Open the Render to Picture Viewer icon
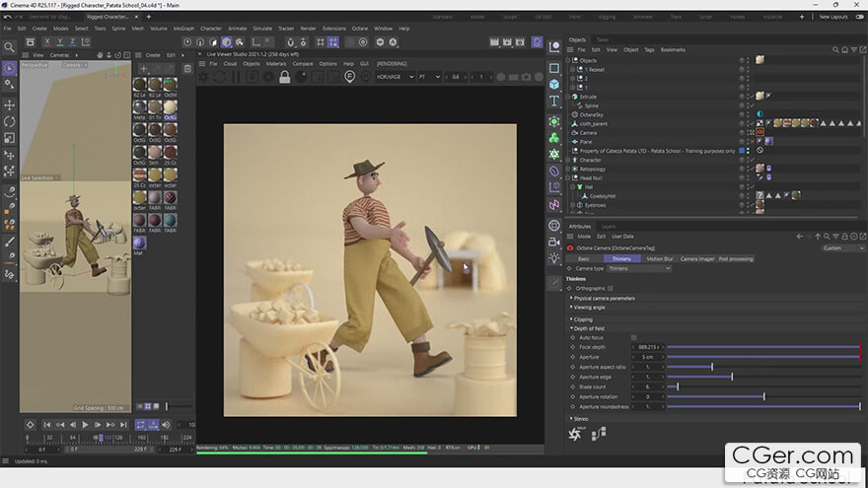 [x=507, y=42]
